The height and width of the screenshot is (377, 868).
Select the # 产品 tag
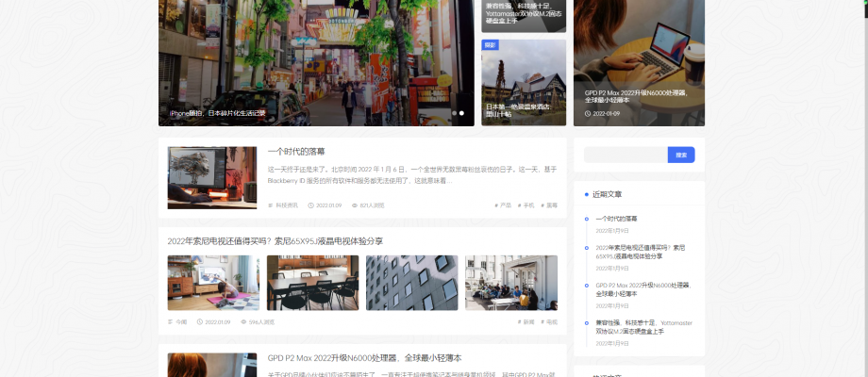pos(503,205)
